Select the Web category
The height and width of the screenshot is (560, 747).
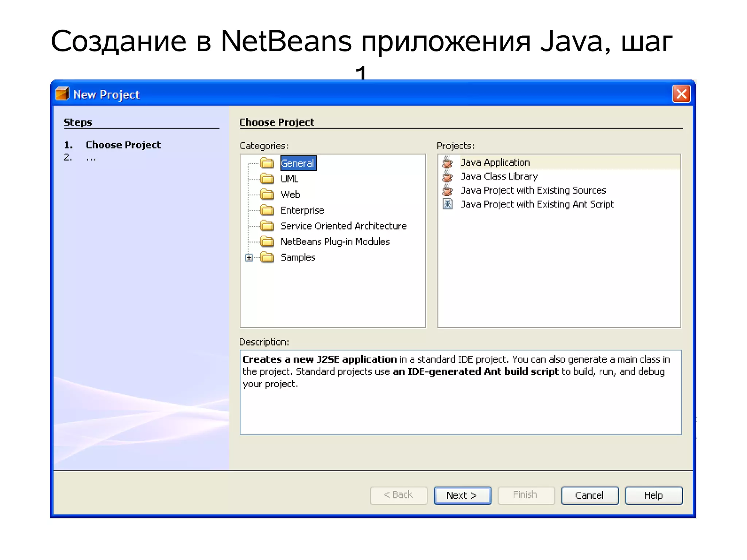[290, 194]
